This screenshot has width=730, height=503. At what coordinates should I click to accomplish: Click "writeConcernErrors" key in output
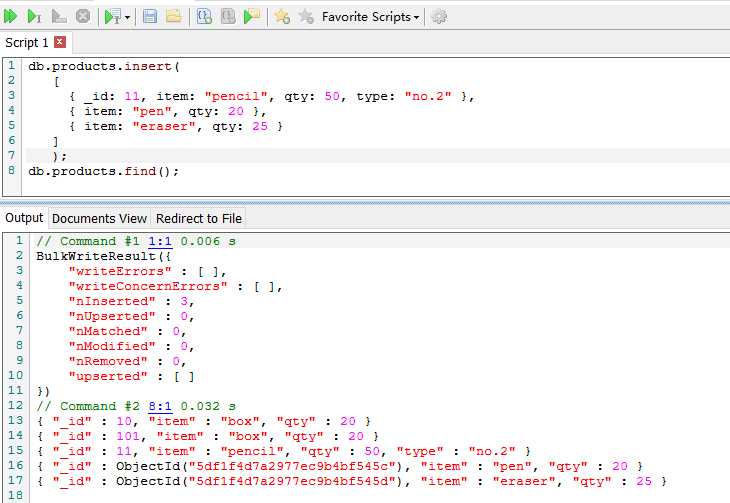pyautogui.click(x=148, y=286)
